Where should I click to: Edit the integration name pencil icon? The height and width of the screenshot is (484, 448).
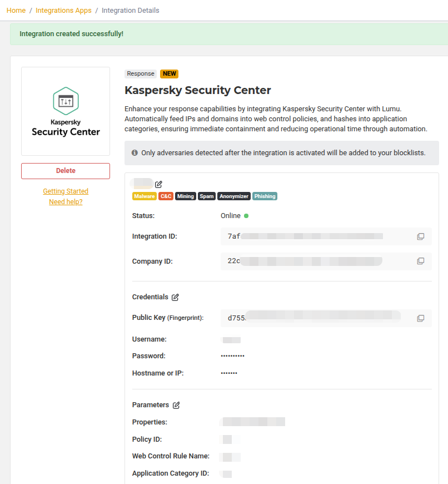click(159, 184)
